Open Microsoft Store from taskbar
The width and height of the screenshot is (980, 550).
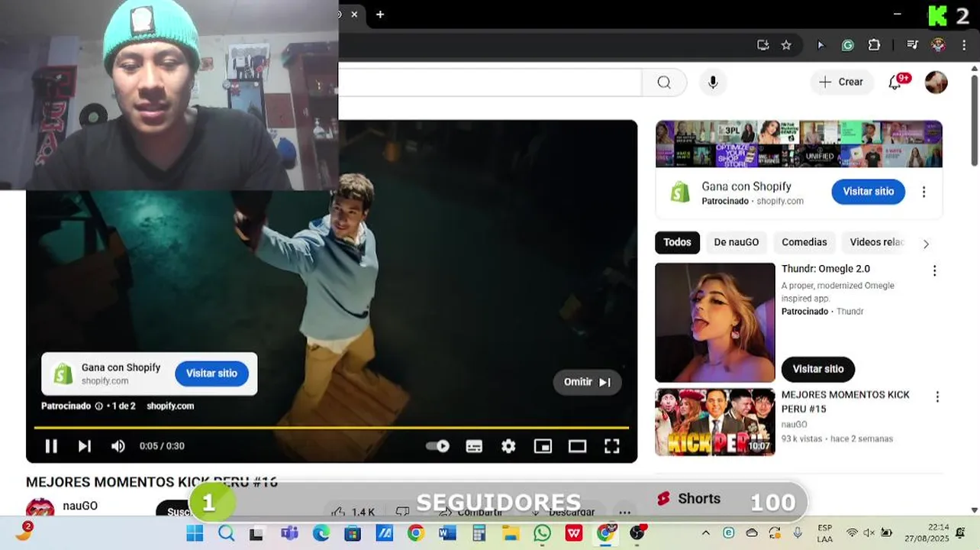[x=353, y=533]
